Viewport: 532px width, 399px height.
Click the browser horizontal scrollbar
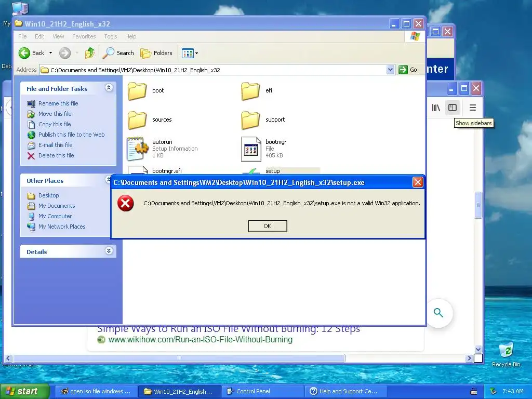(179, 358)
